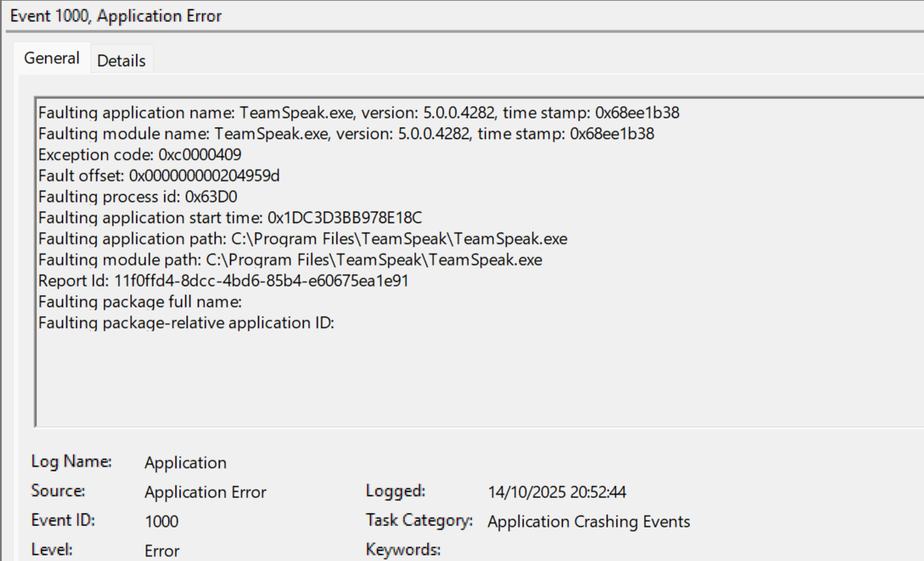Click the Report Id line

click(224, 281)
